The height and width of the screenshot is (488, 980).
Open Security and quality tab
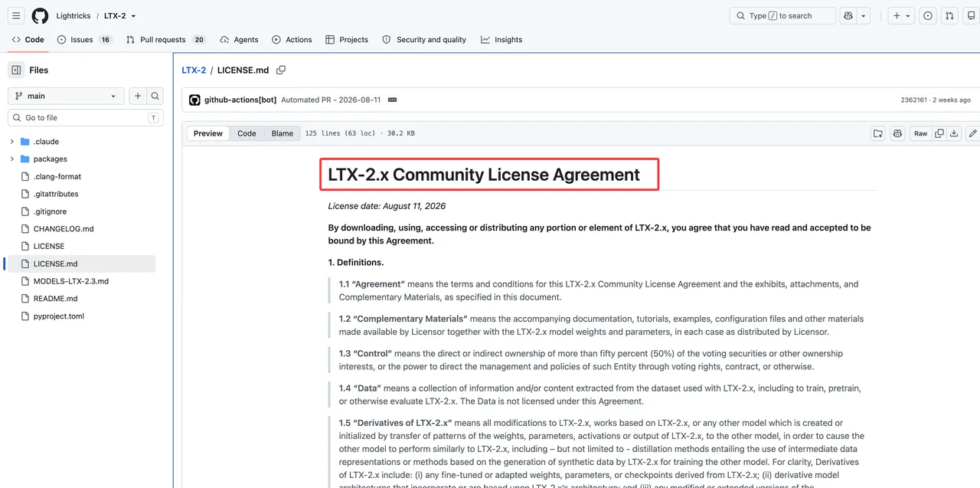pos(424,40)
